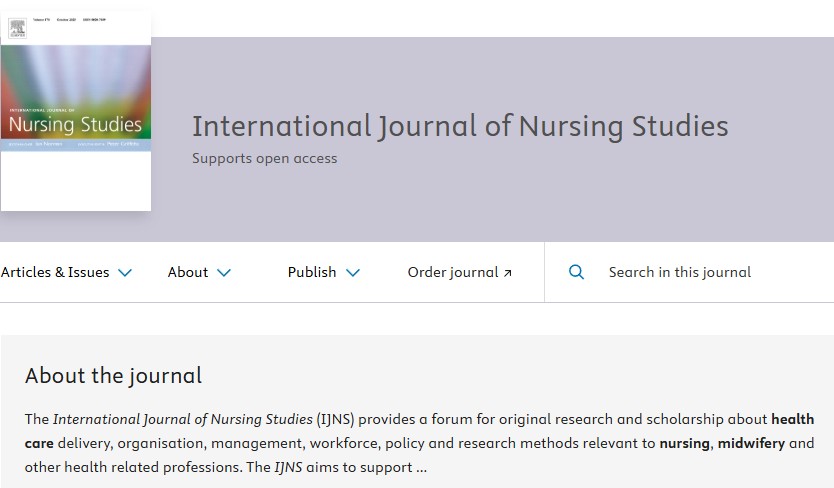
Task: Expand the chevron next to Publish
Action: (352, 273)
